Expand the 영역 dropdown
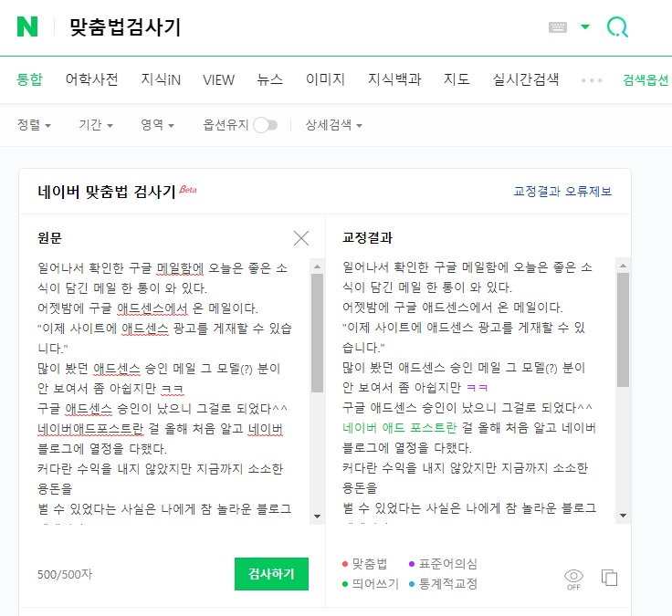 point(157,125)
